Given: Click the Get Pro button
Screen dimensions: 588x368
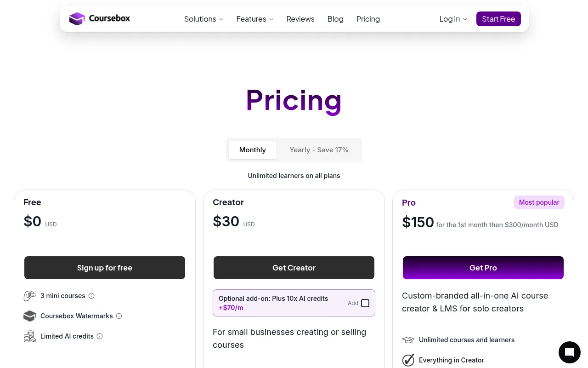Looking at the screenshot, I should tap(483, 268).
